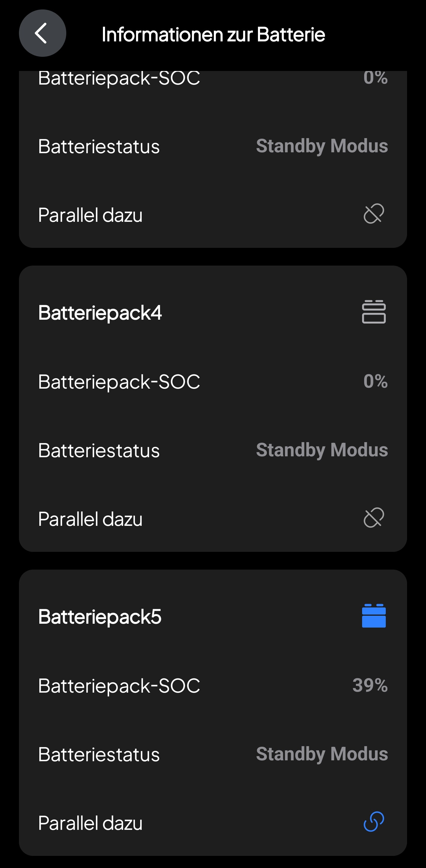Toggle the blue Batteriepack5 parallel link icon
This screenshot has height=868, width=426.
[x=374, y=822]
